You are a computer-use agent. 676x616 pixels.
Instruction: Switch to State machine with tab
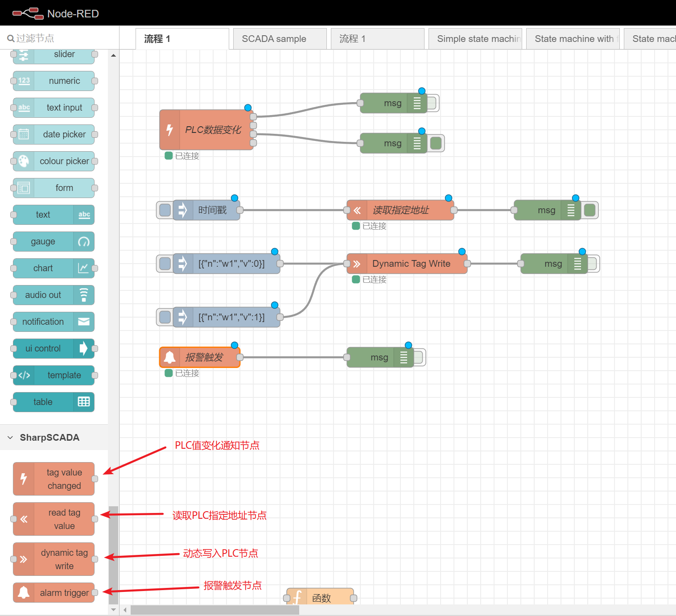tap(573, 39)
